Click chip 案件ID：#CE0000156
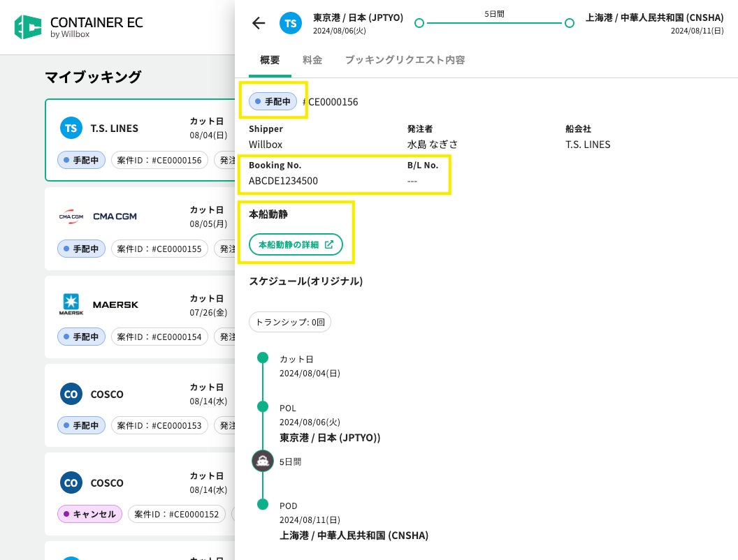This screenshot has height=560, width=738. pos(159,161)
